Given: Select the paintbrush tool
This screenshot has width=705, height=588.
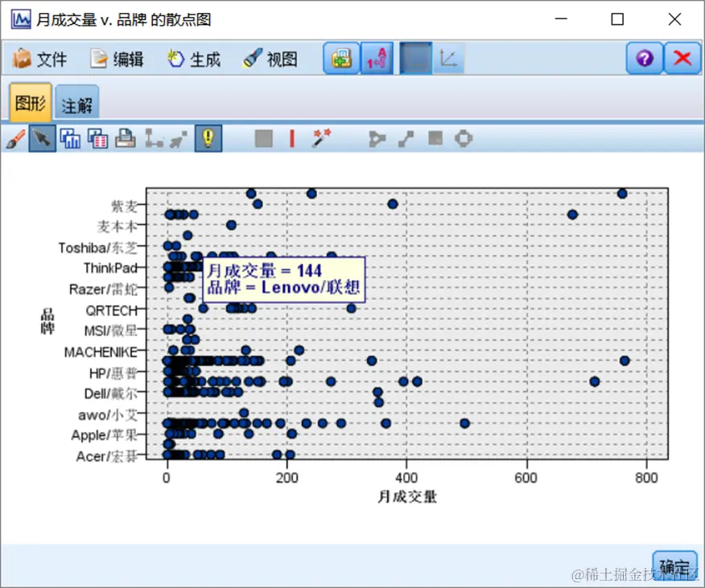Looking at the screenshot, I should pos(16,139).
